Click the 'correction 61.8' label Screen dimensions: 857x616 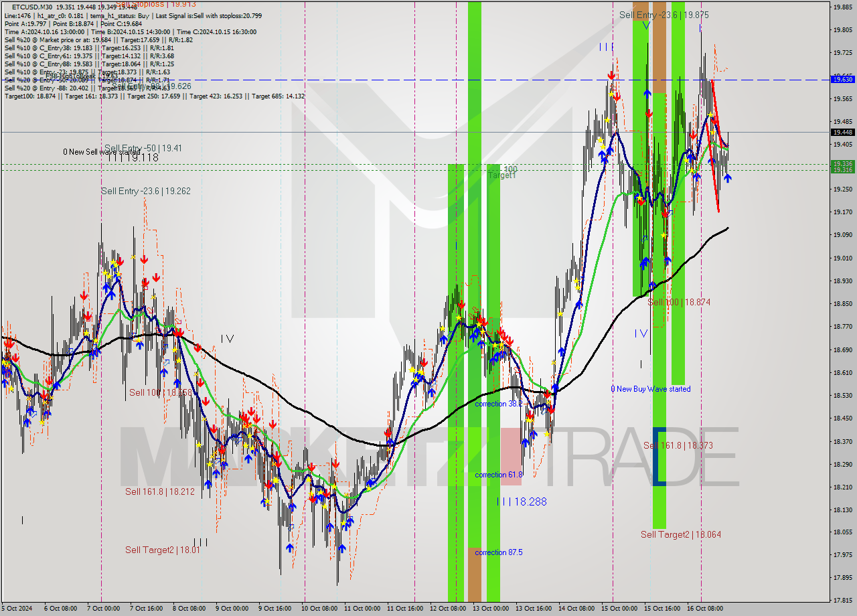(499, 475)
